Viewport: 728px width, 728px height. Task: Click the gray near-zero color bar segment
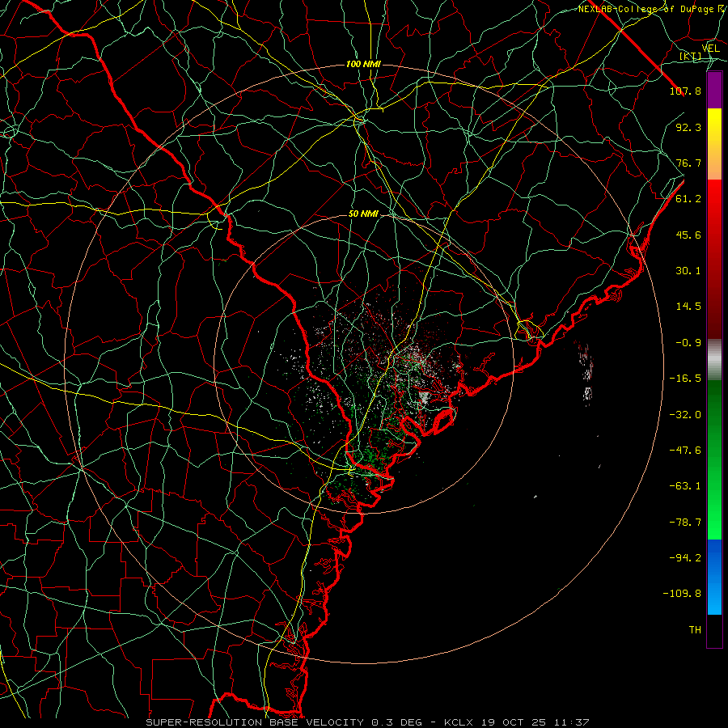coord(714,358)
